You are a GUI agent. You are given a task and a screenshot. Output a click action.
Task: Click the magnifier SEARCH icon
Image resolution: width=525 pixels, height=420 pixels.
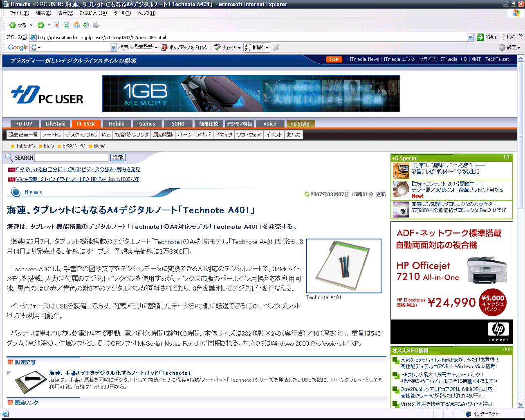coord(9,158)
